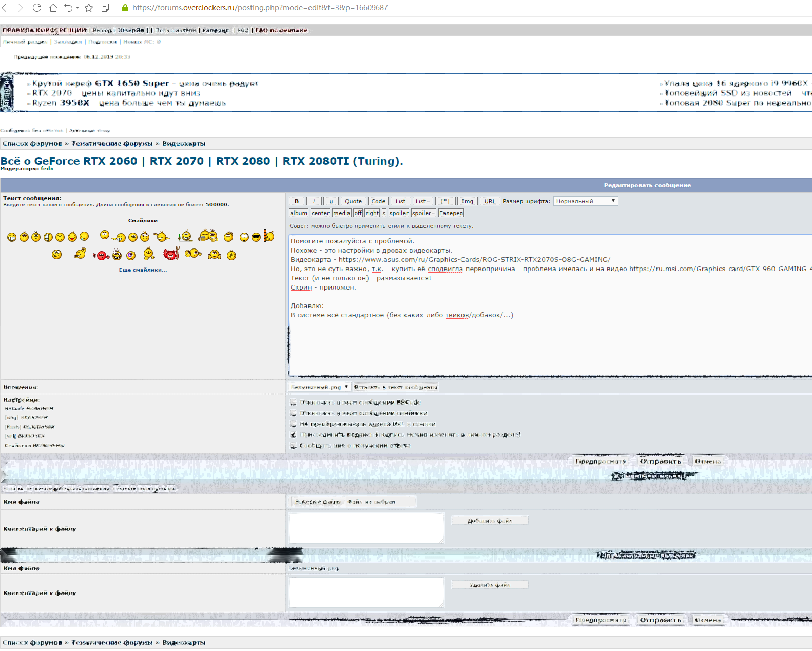Apply bold with the B button
Viewport: 812px width, 651px height.
point(297,201)
